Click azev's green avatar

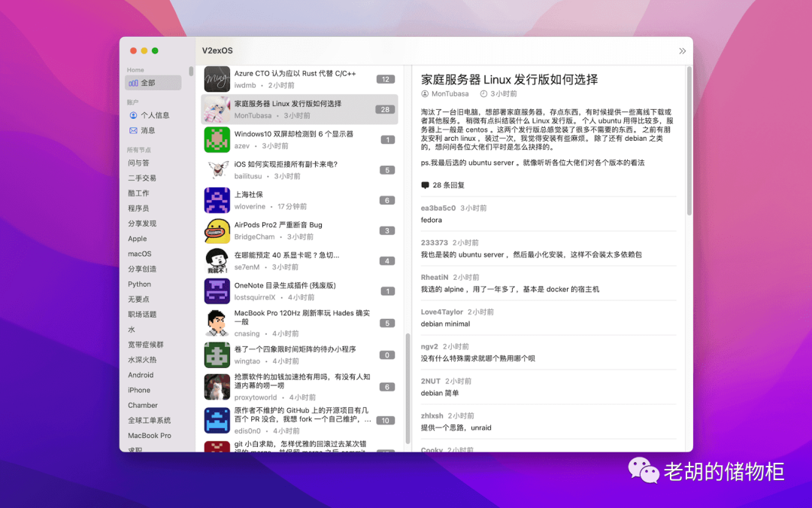[217, 140]
